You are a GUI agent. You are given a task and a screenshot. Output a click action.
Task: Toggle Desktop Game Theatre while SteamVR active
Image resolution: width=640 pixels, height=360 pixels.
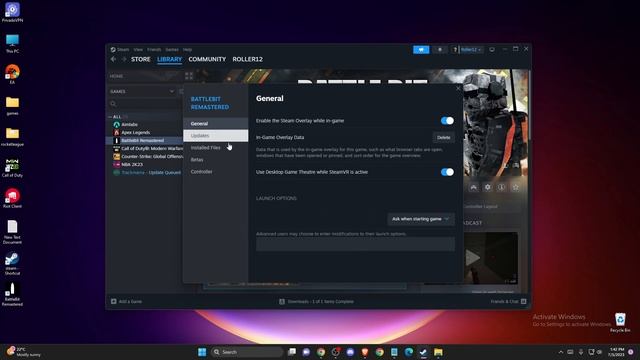click(447, 172)
